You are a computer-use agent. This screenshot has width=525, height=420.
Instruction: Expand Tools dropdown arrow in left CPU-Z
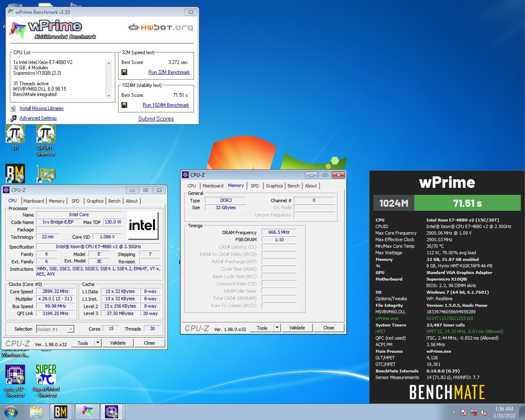98,343
